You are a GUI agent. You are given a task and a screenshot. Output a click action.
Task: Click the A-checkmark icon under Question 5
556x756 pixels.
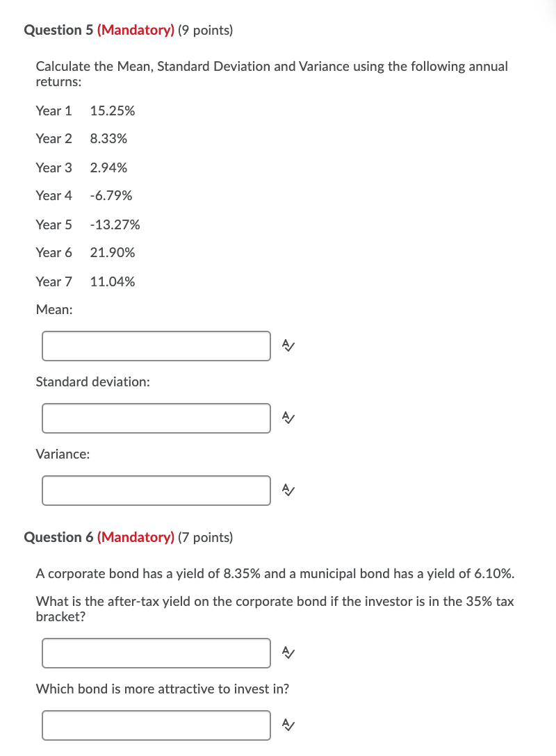[x=286, y=345]
